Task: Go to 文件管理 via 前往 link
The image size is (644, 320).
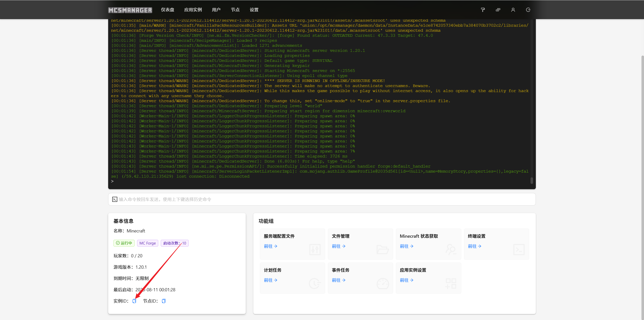Action: pos(339,246)
